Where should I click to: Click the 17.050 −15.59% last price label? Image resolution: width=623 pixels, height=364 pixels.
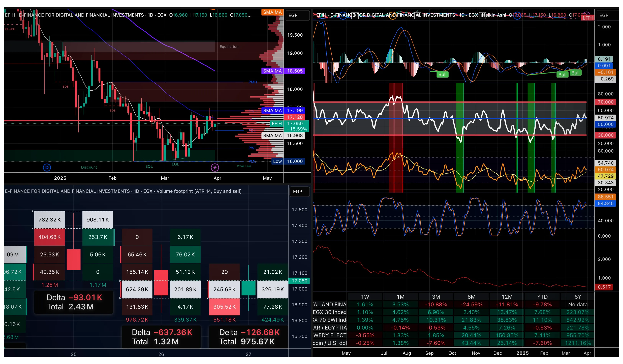(297, 126)
